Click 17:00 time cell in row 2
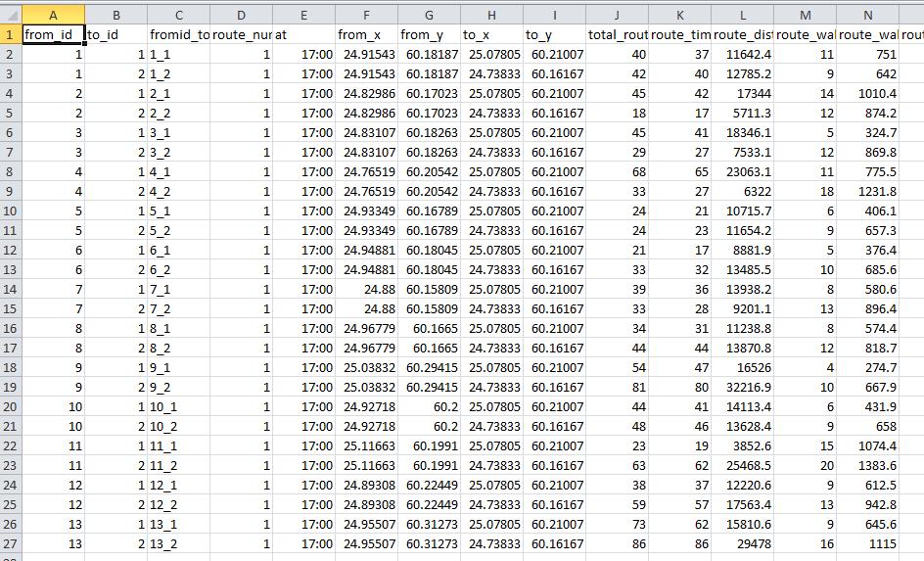This screenshot has width=924, height=561. (x=304, y=54)
